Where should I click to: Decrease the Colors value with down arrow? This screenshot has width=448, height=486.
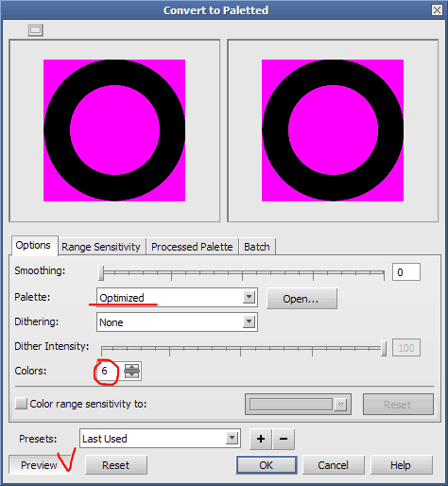[x=131, y=374]
